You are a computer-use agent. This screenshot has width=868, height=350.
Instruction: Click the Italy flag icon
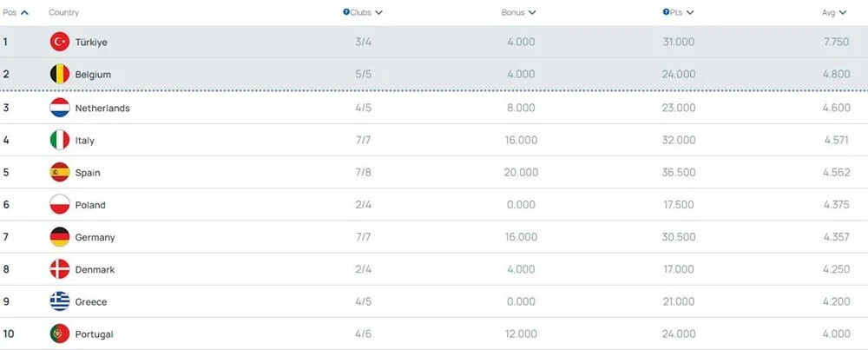pos(60,140)
